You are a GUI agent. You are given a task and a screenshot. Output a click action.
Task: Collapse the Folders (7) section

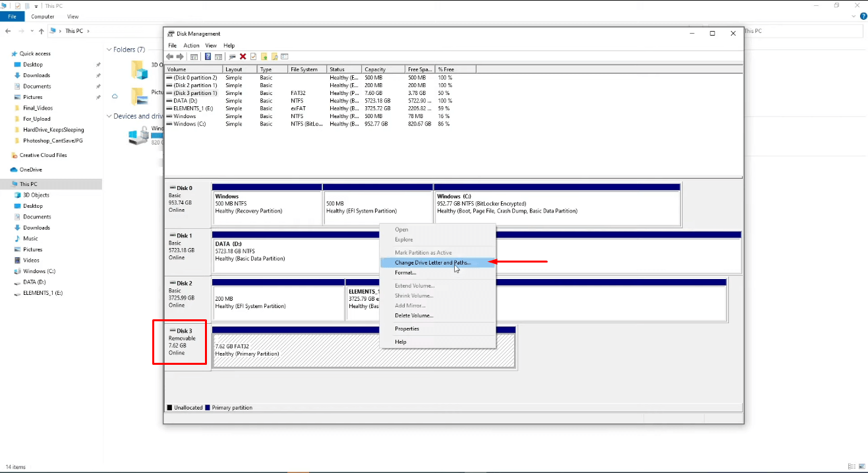coord(109,49)
